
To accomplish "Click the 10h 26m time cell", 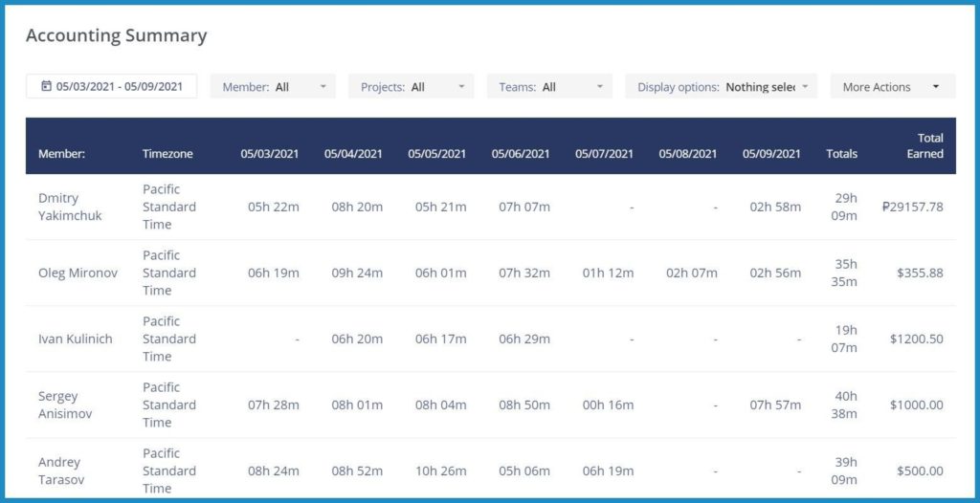I will pyautogui.click(x=440, y=470).
